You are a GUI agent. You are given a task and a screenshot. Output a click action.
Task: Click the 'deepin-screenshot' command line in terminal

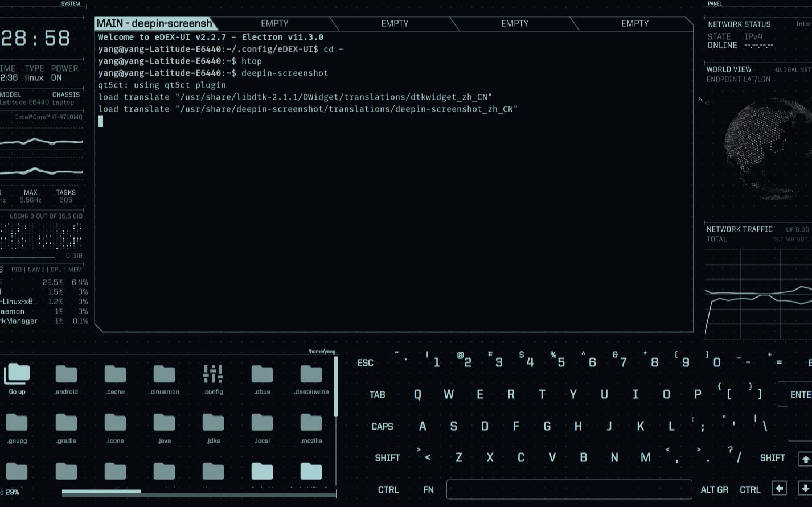213,73
